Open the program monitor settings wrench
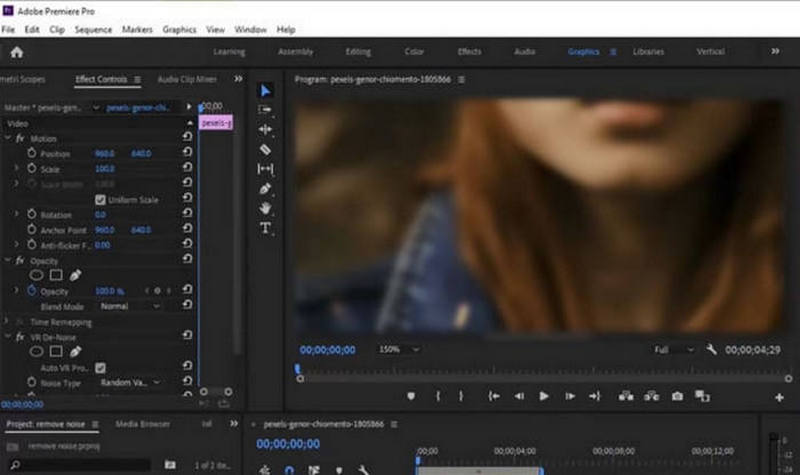800x475 pixels. [710, 350]
